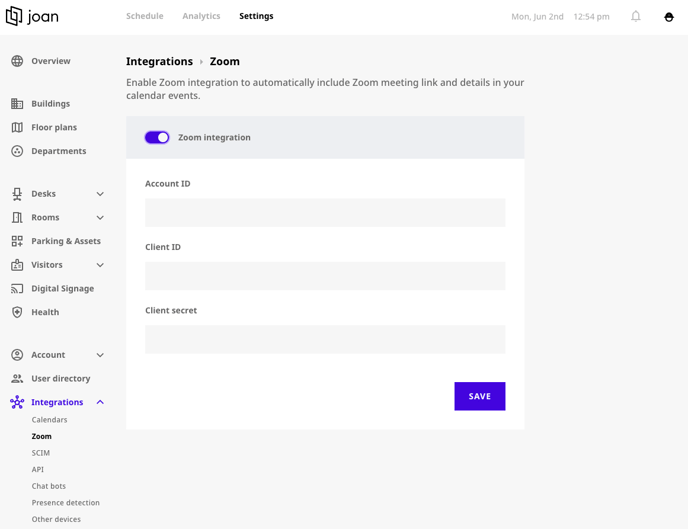The image size is (688, 529).
Task: Open SCIM integration settings
Action: 41,453
